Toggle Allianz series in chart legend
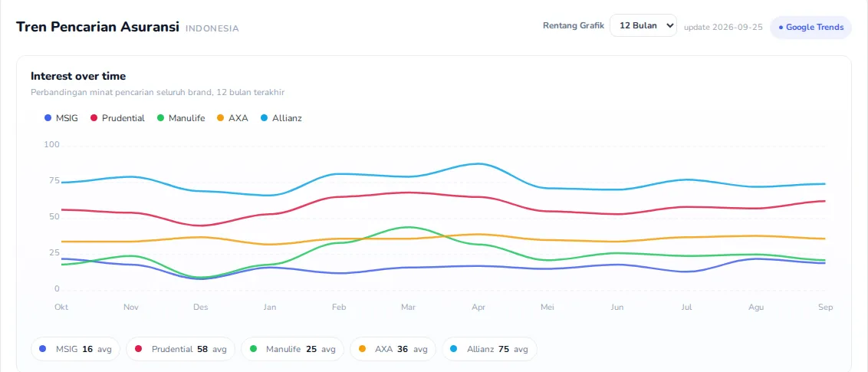This screenshot has height=372, width=868. coord(281,118)
